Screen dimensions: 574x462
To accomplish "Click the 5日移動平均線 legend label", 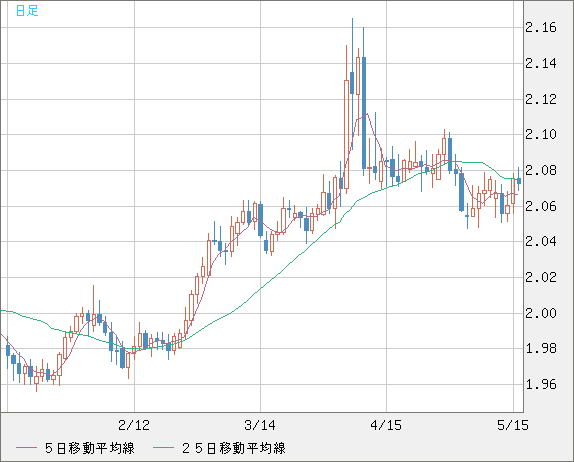I will [x=90, y=448].
